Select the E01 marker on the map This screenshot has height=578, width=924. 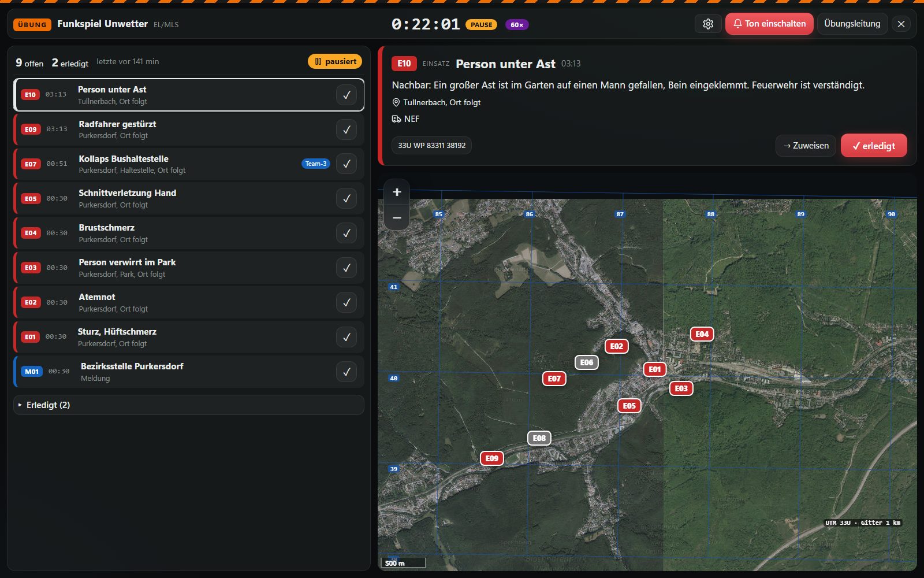coord(655,369)
